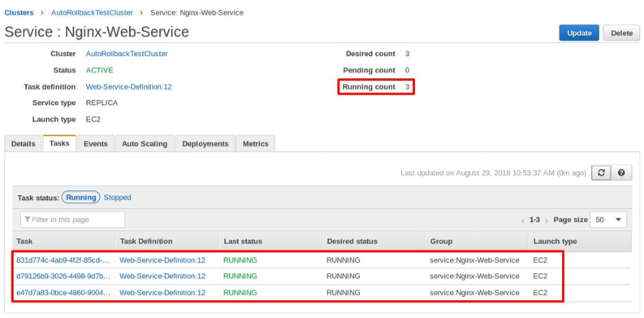The height and width of the screenshot is (318, 644).
Task: Switch to the Metrics tab
Action: (256, 144)
